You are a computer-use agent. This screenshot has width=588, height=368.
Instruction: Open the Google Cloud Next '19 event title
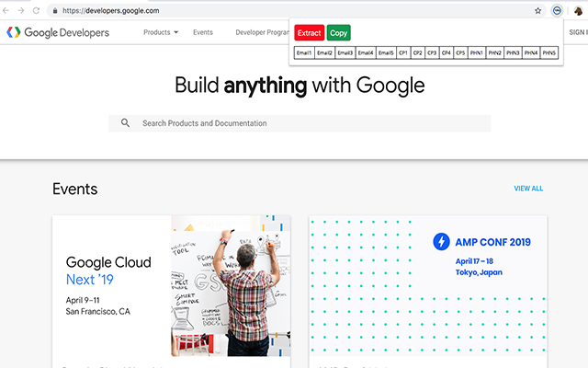pyautogui.click(x=108, y=270)
